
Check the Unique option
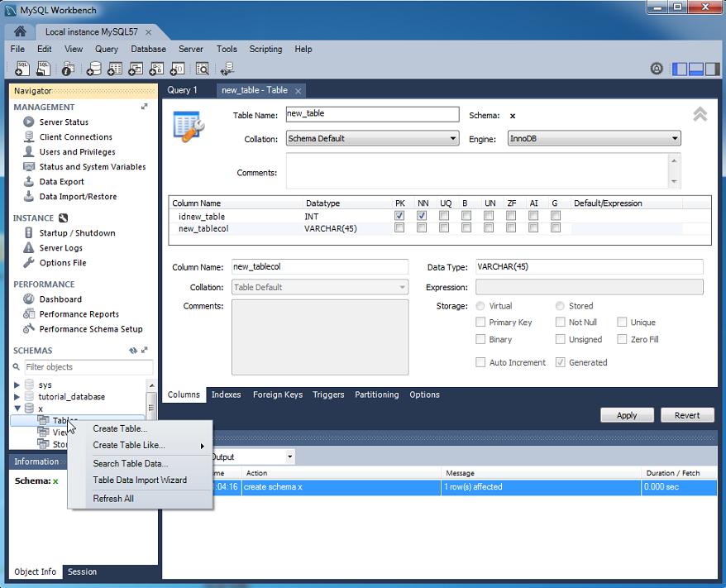click(622, 322)
